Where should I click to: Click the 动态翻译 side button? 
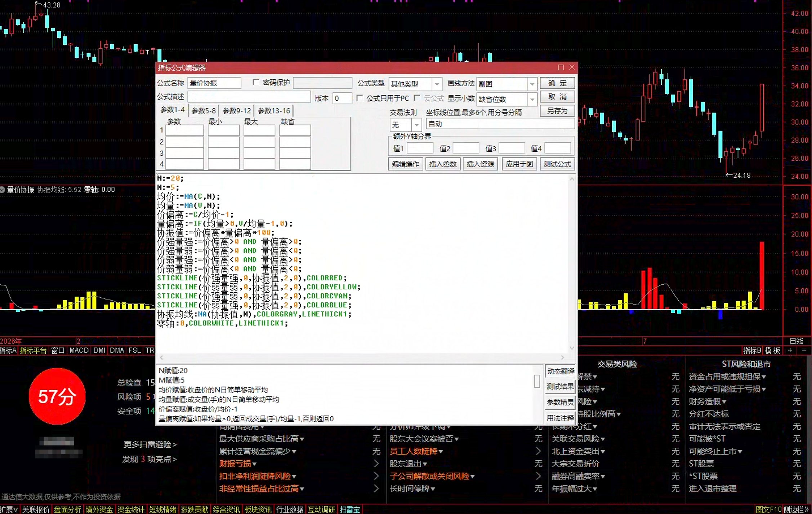click(x=560, y=371)
